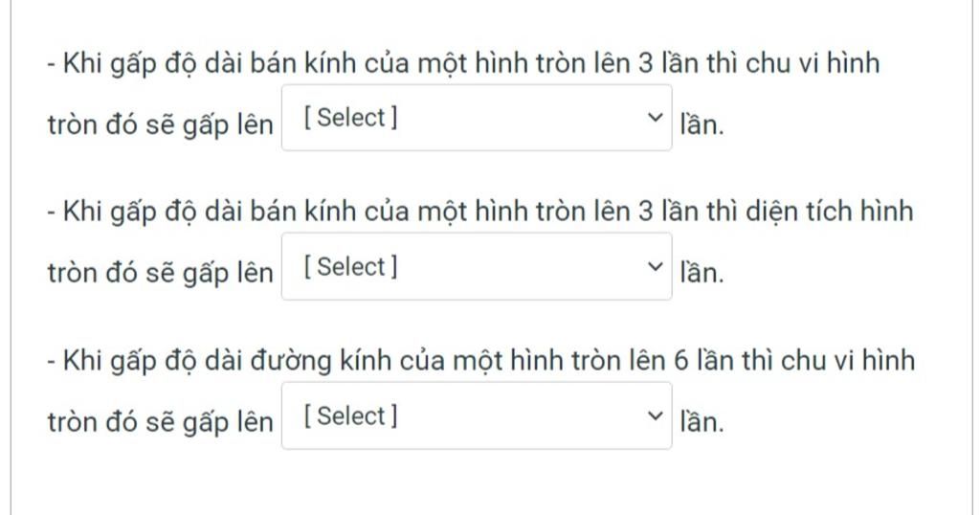The height and width of the screenshot is (515, 980).
Task: Click the word lần. after the third dropdown
Action: (x=702, y=422)
